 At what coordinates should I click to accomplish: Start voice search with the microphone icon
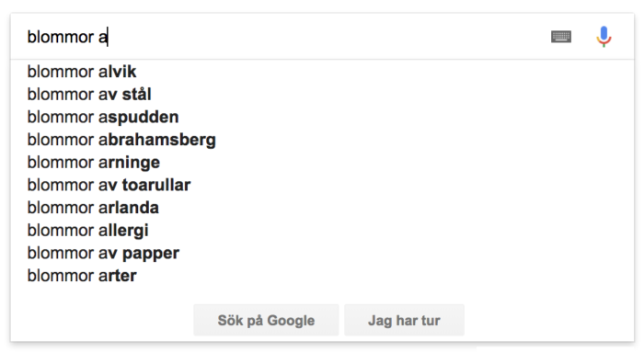click(604, 37)
